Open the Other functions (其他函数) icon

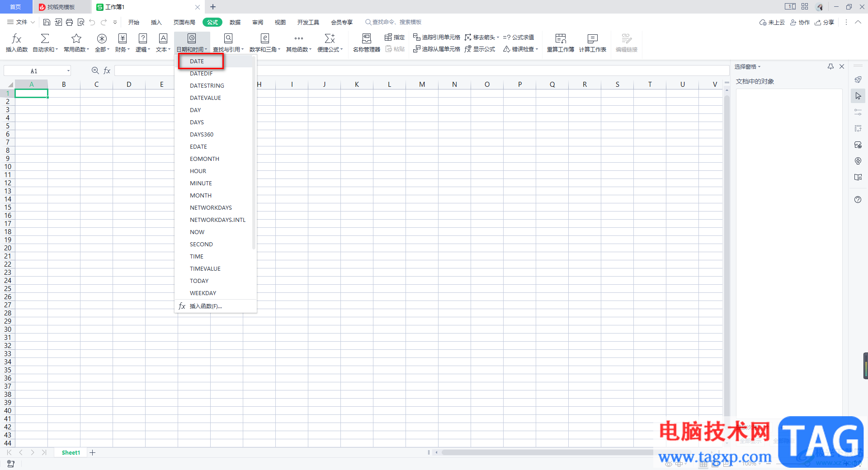(x=298, y=39)
